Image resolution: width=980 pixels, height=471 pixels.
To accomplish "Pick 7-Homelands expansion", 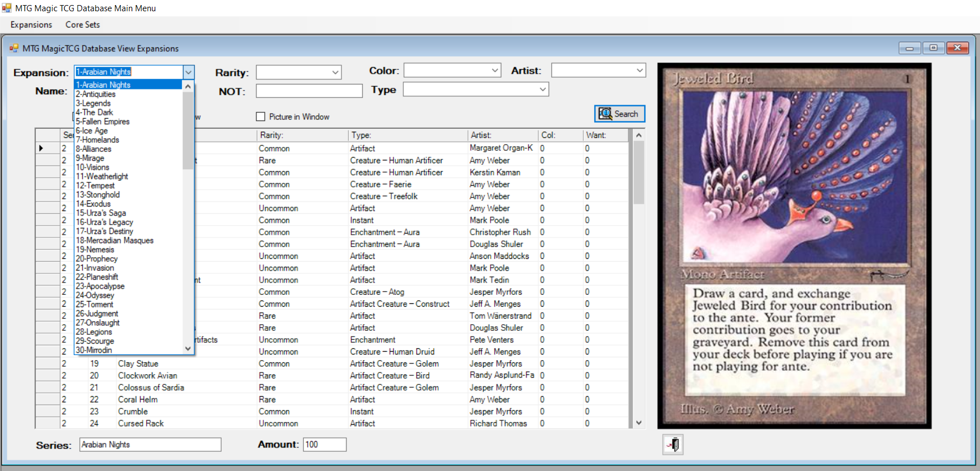I will tap(129, 140).
